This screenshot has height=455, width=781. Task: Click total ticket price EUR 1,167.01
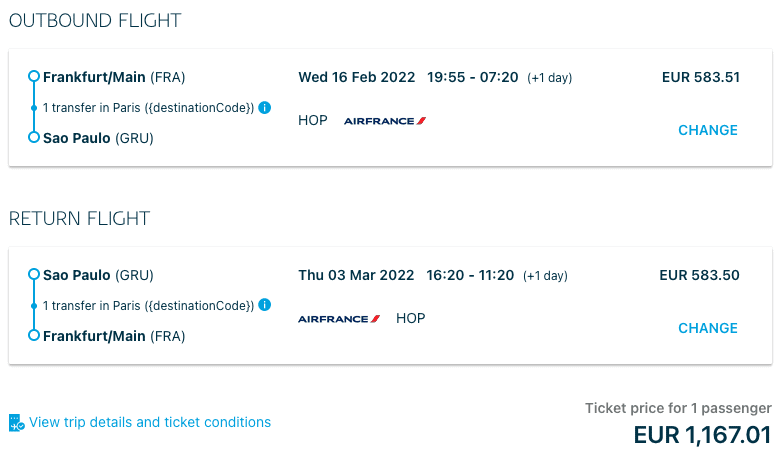[x=702, y=435]
